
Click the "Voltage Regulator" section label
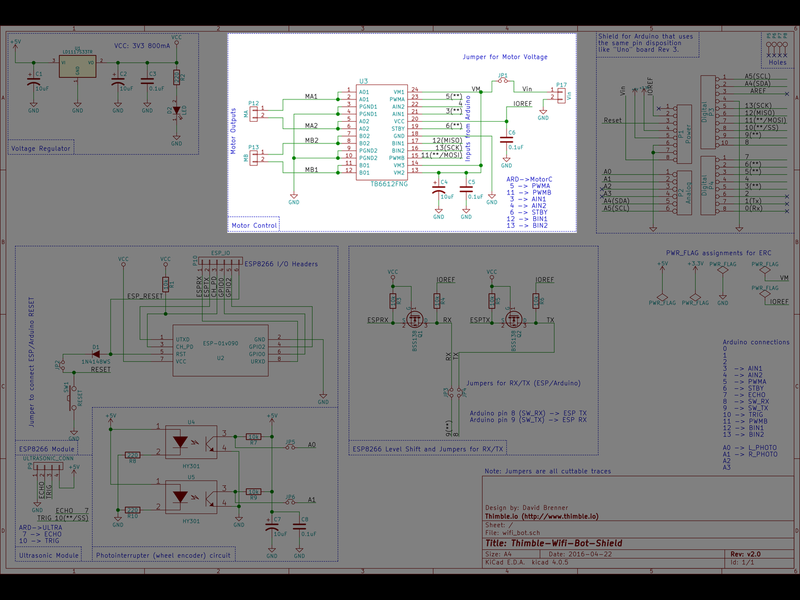pos(41,148)
